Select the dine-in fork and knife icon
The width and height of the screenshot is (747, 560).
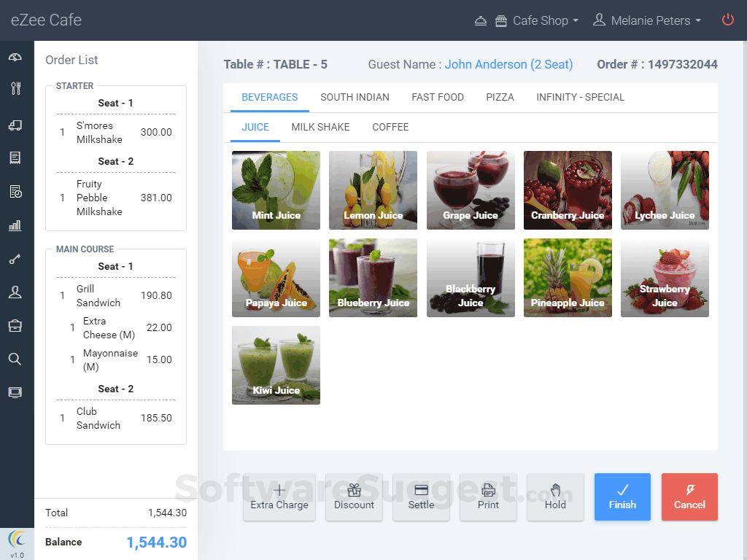pos(15,88)
